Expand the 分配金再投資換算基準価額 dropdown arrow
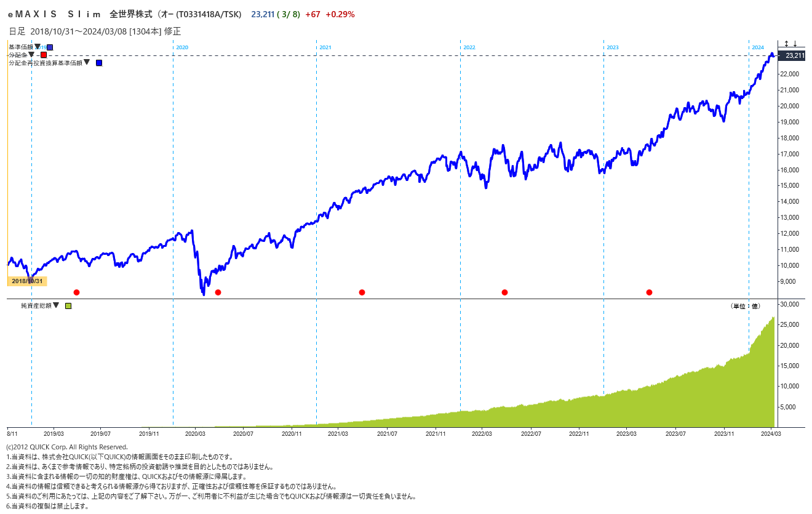 87,62
